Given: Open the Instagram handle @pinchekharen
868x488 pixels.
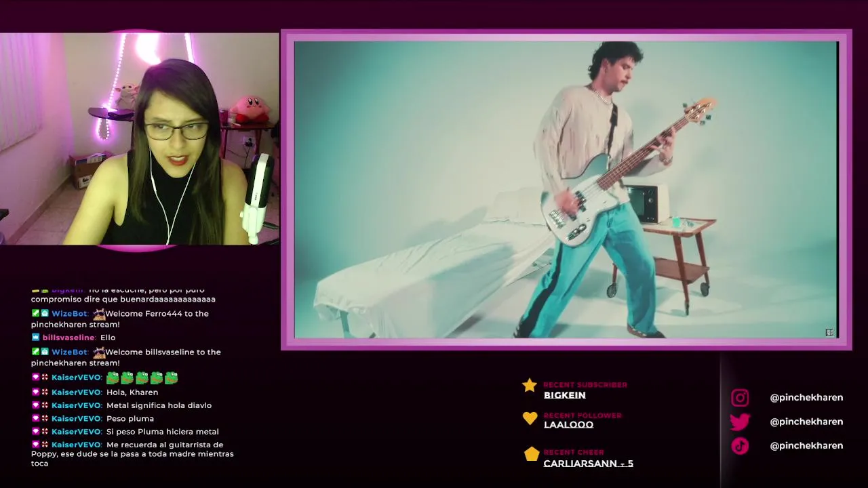Looking at the screenshot, I should [806, 398].
